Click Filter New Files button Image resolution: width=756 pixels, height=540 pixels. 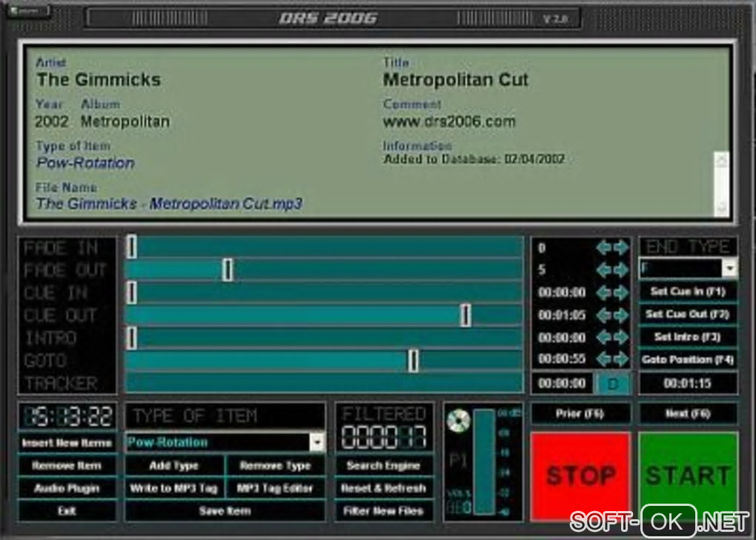[384, 511]
